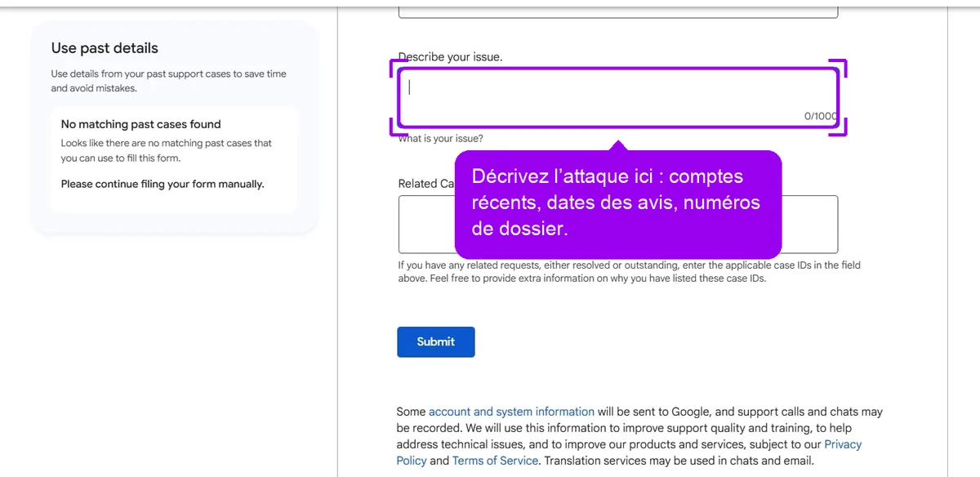
Task: Click the blue Submit button
Action: 435,342
